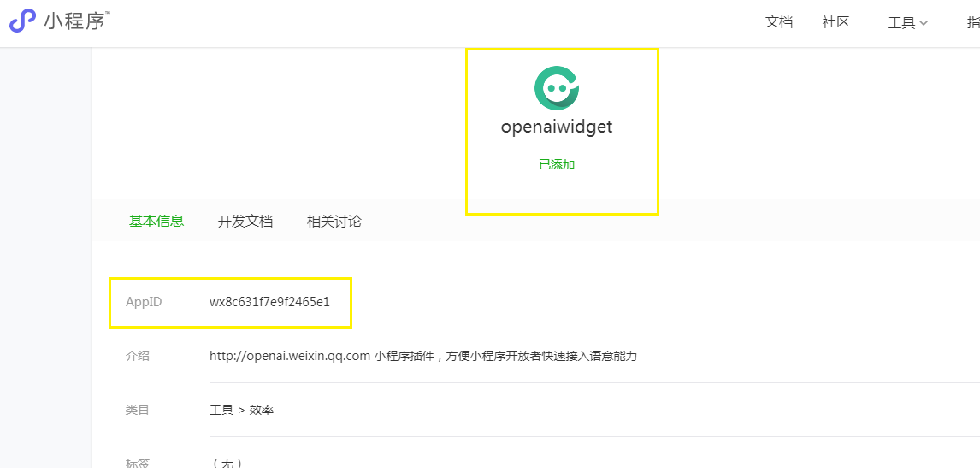
Task: Click the 标签 value showing （无）
Action: click(227, 463)
